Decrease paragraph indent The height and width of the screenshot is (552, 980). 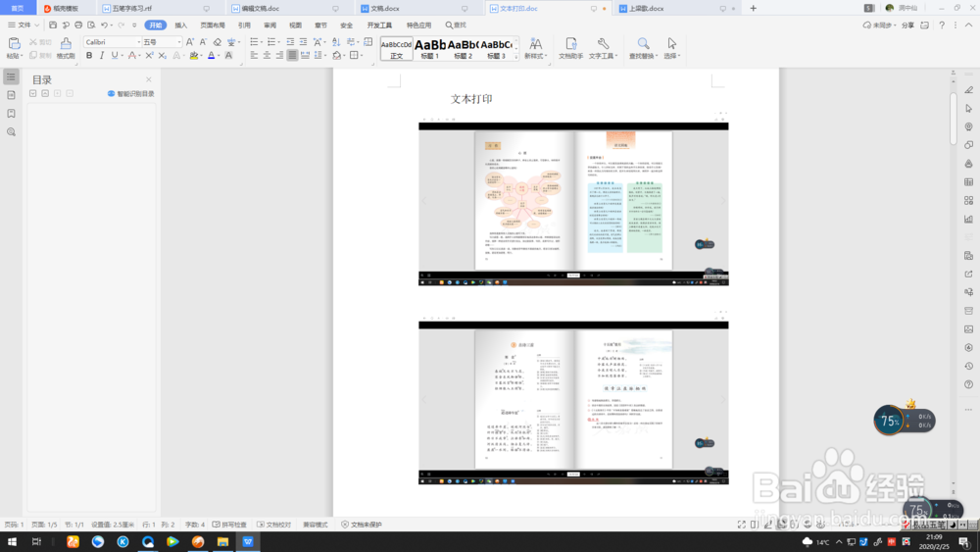pos(290,42)
